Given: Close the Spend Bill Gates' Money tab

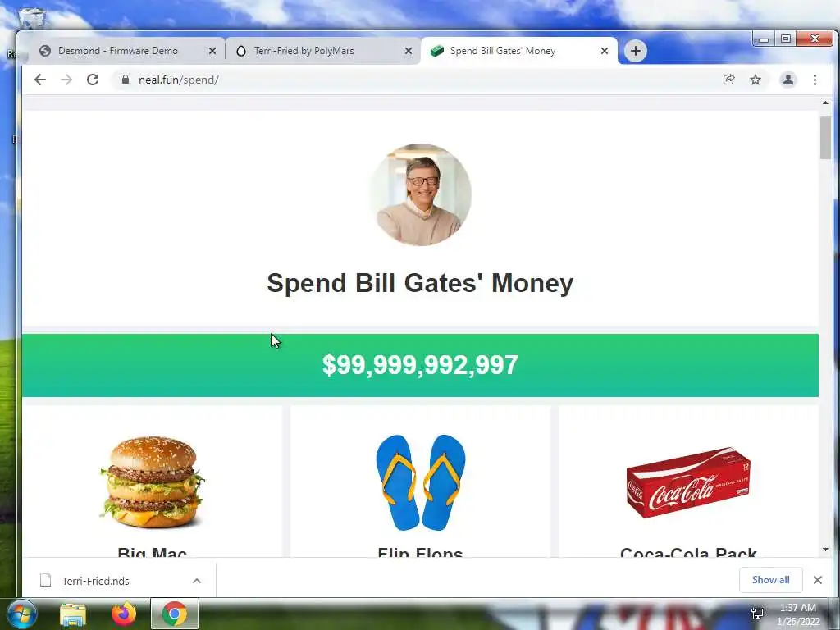Looking at the screenshot, I should tap(605, 51).
